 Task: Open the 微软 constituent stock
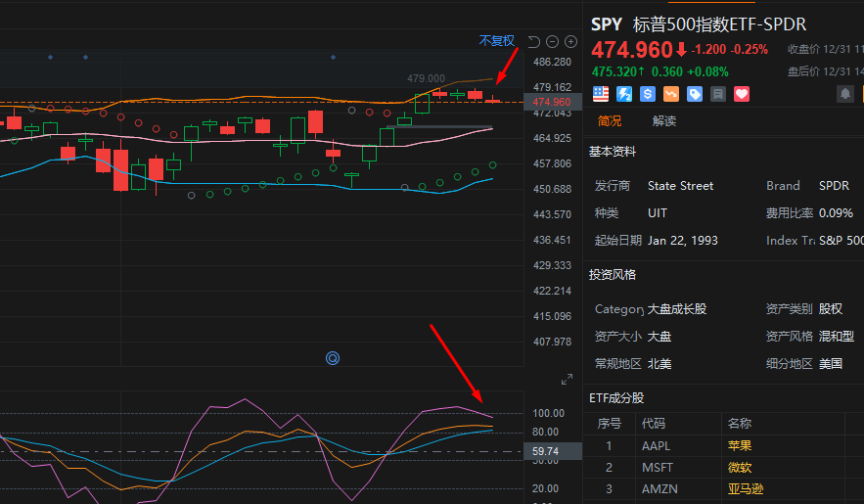(x=740, y=468)
